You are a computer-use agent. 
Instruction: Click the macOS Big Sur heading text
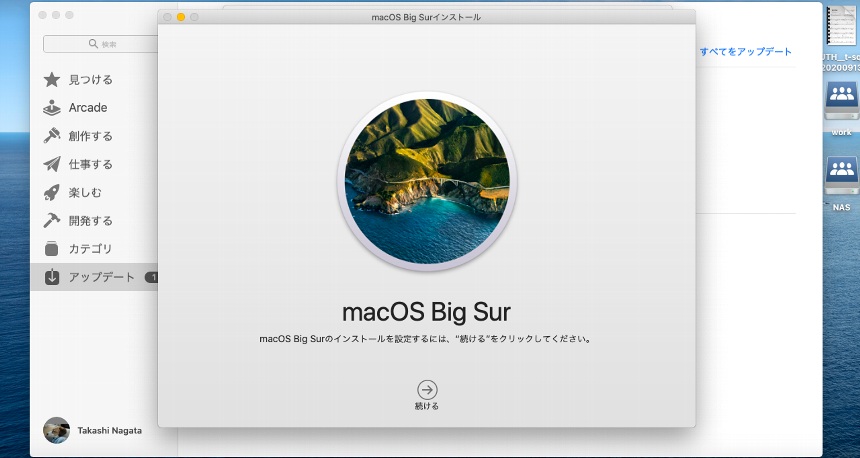tap(426, 312)
